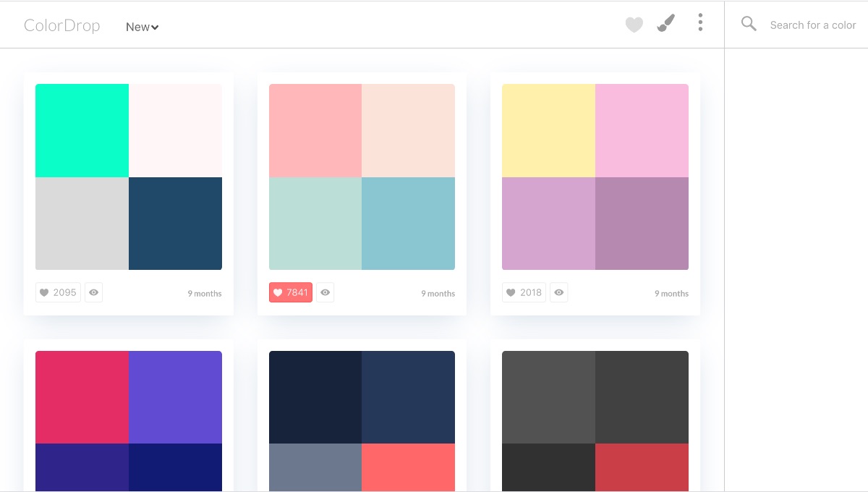The width and height of the screenshot is (868, 492).
Task: Click the light orchid purple swatch
Action: [548, 224]
